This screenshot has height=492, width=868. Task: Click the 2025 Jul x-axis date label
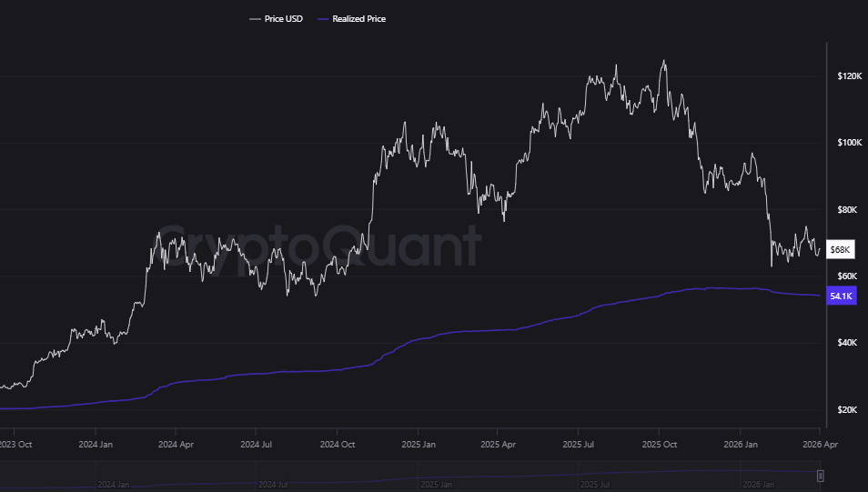point(579,445)
